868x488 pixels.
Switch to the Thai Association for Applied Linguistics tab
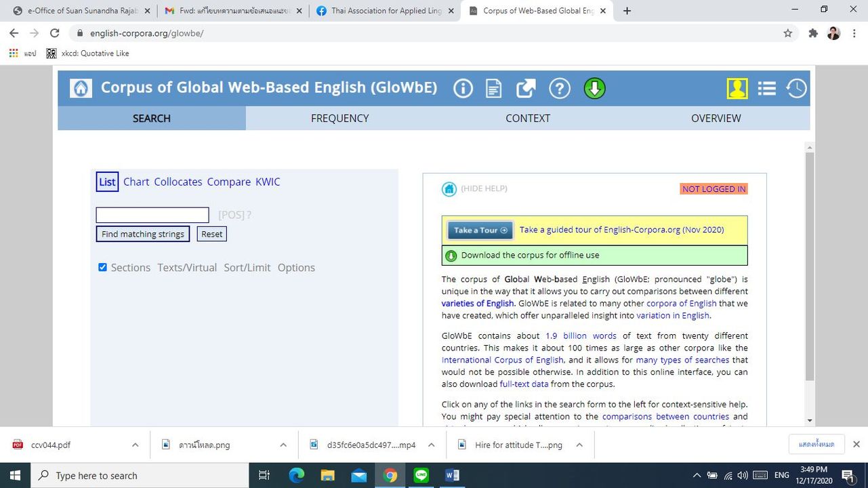pyautogui.click(x=385, y=11)
